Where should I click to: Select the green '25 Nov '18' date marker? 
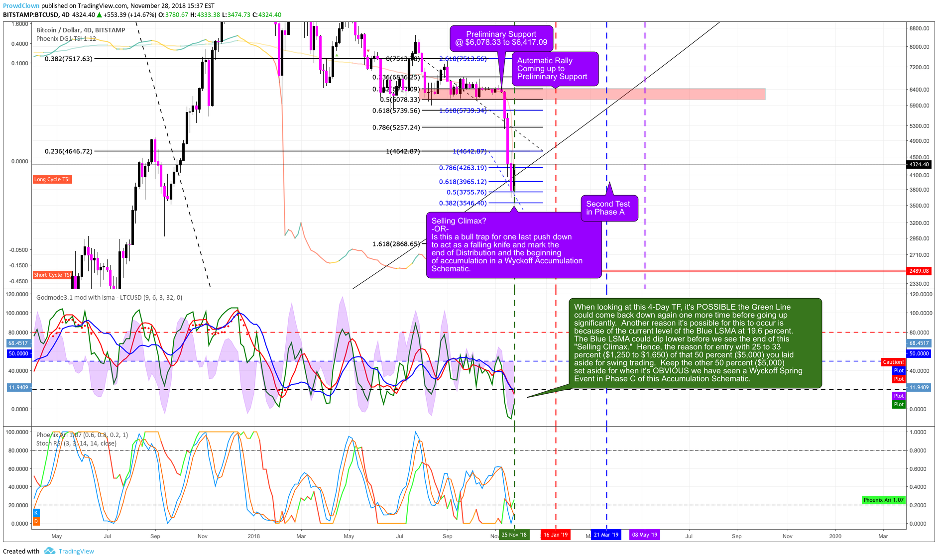pyautogui.click(x=514, y=535)
